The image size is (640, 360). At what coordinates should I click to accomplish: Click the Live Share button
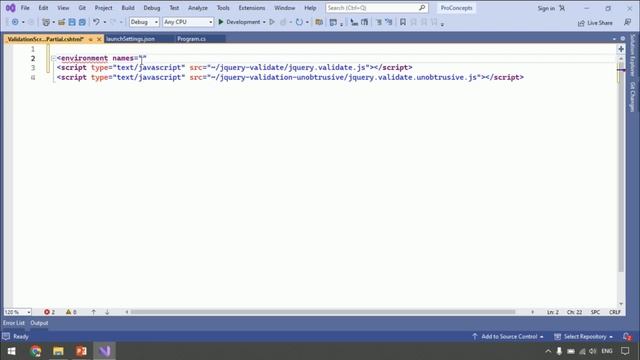click(x=595, y=23)
